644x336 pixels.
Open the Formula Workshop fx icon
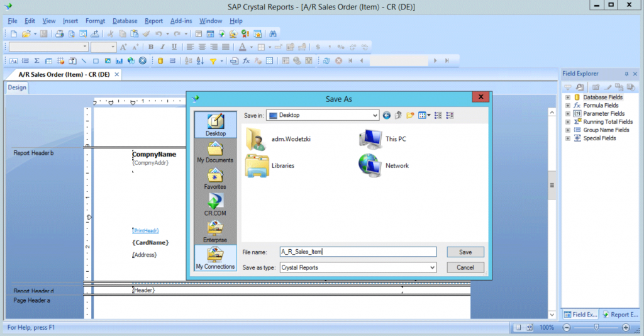tap(246, 61)
